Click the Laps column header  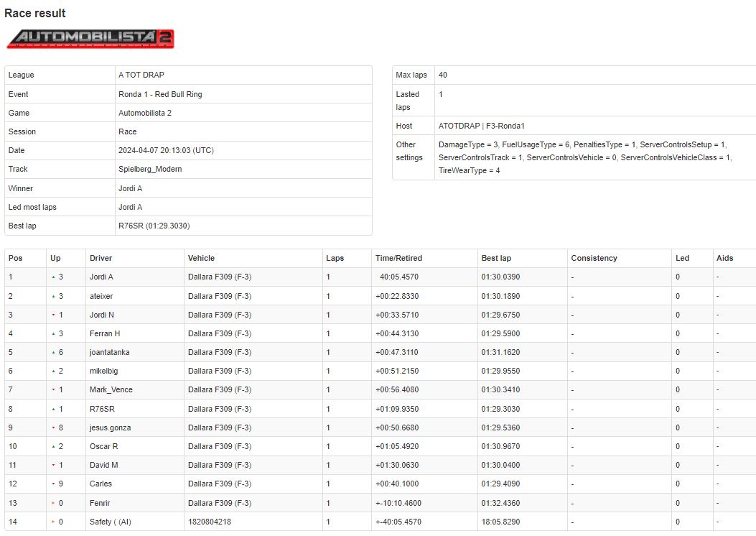pyautogui.click(x=335, y=258)
